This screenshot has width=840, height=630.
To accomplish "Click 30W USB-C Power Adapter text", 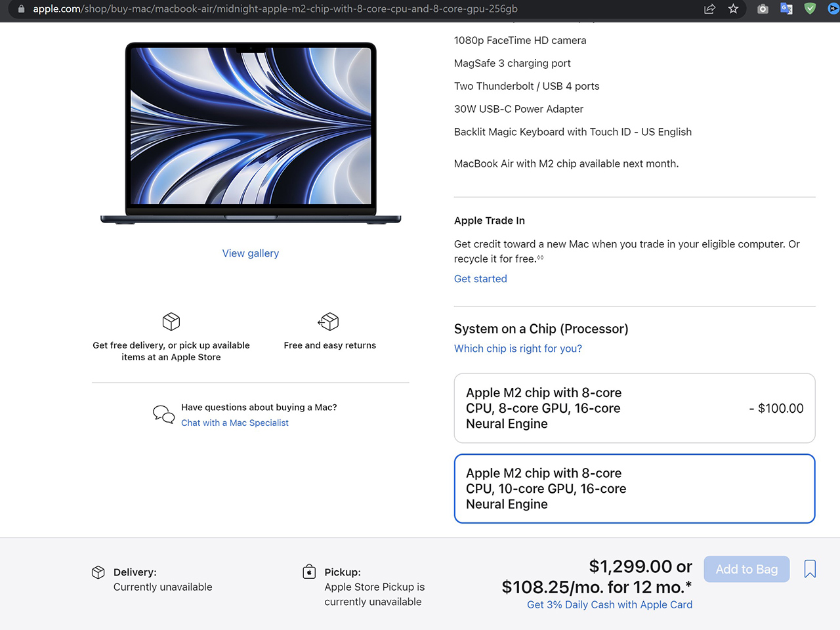I will (x=518, y=109).
